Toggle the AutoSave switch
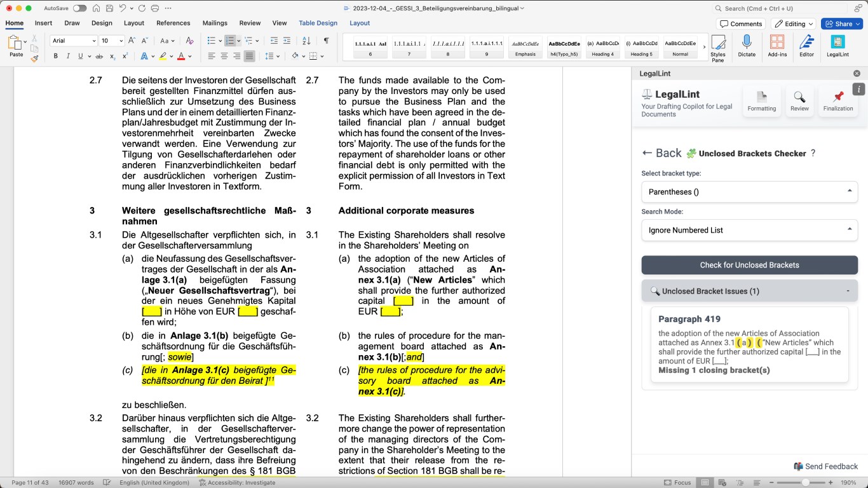868x488 pixels. 79,8
